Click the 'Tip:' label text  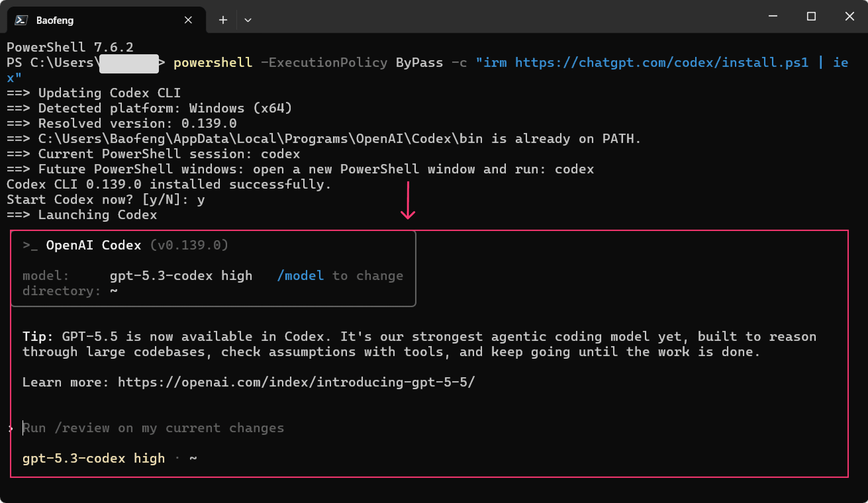click(x=37, y=336)
